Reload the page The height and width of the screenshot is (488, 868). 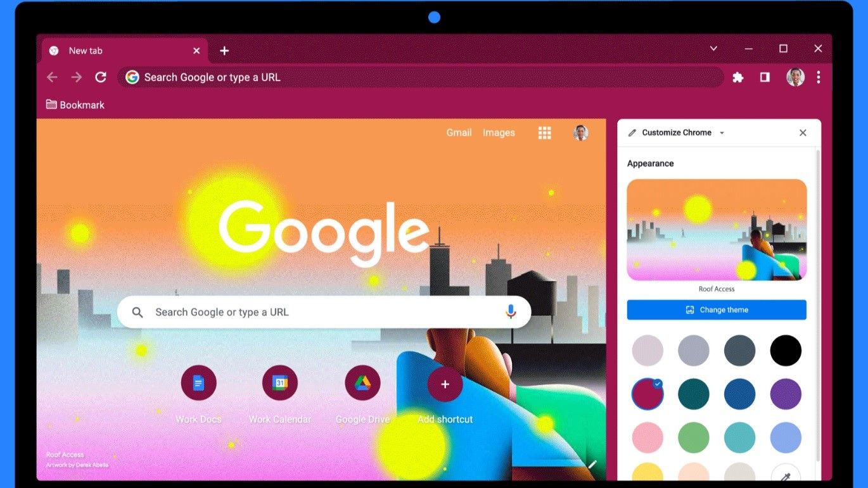[101, 77]
